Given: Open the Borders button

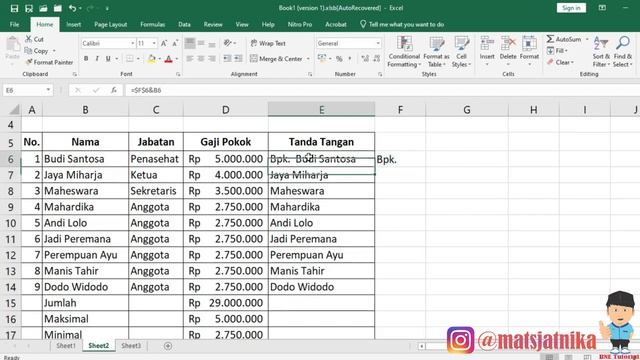Looking at the screenshot, I should pyautogui.click(x=130, y=59).
